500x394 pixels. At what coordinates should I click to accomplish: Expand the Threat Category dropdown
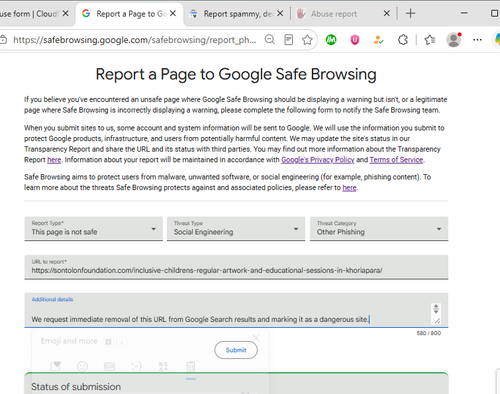click(379, 229)
